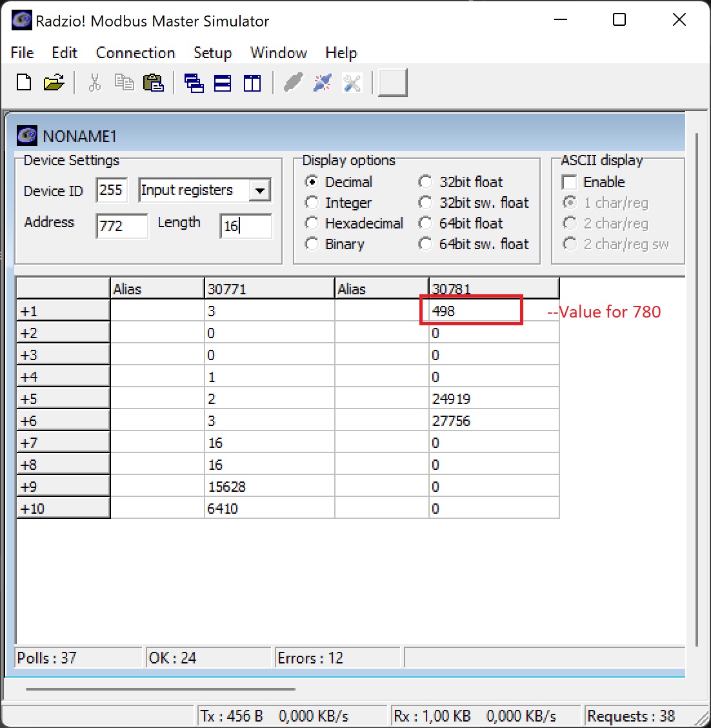Choose the Binary display radio button

312,244
